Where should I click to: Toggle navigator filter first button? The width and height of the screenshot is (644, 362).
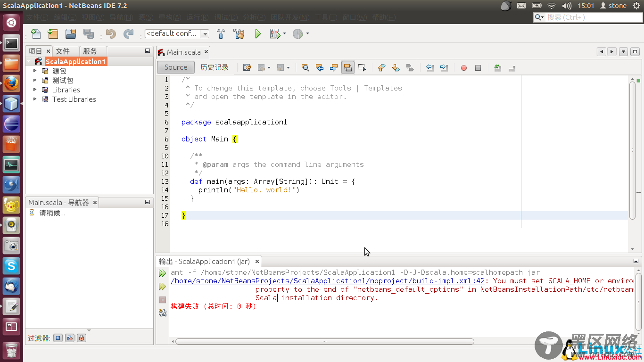[x=58, y=338]
